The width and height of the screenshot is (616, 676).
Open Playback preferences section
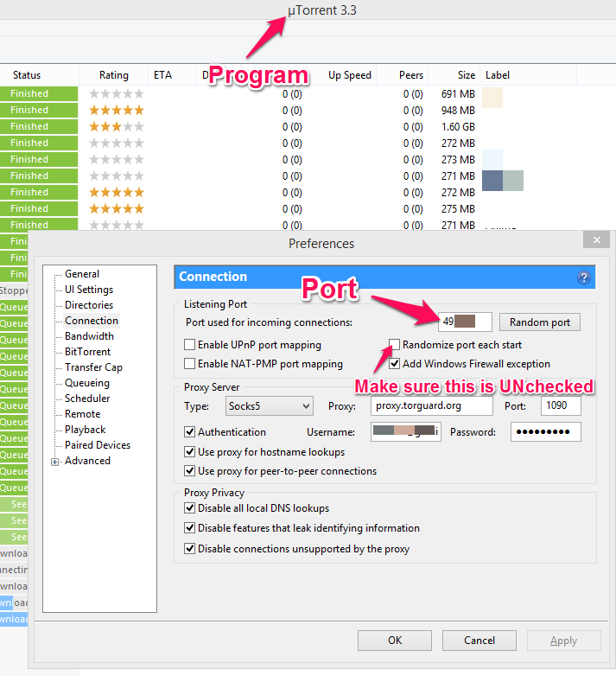[85, 430]
